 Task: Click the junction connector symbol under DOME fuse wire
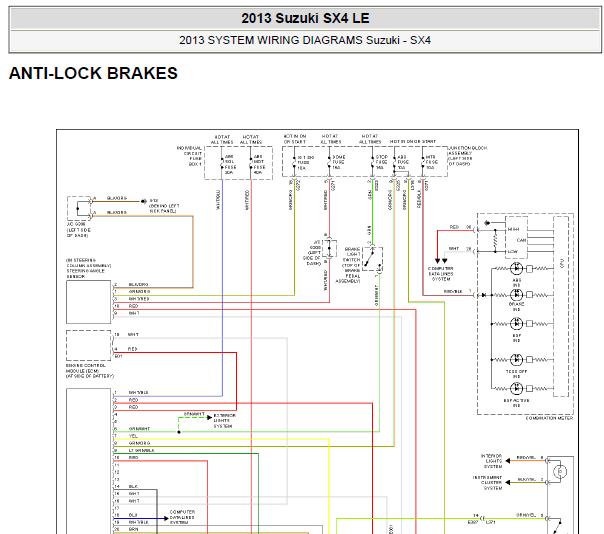click(x=329, y=249)
